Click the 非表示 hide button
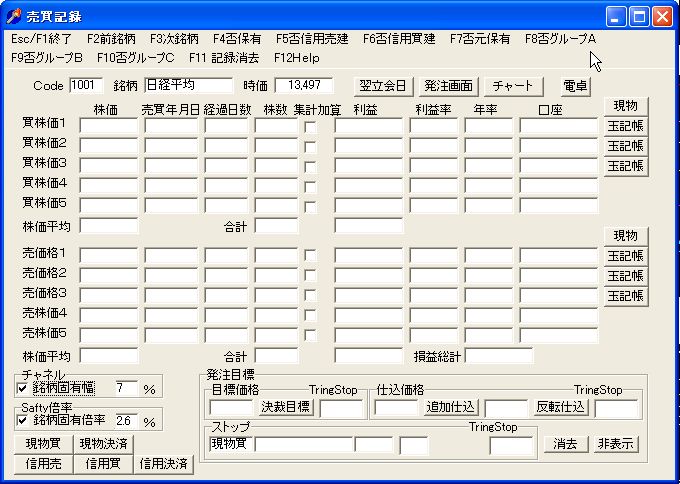 coord(616,444)
